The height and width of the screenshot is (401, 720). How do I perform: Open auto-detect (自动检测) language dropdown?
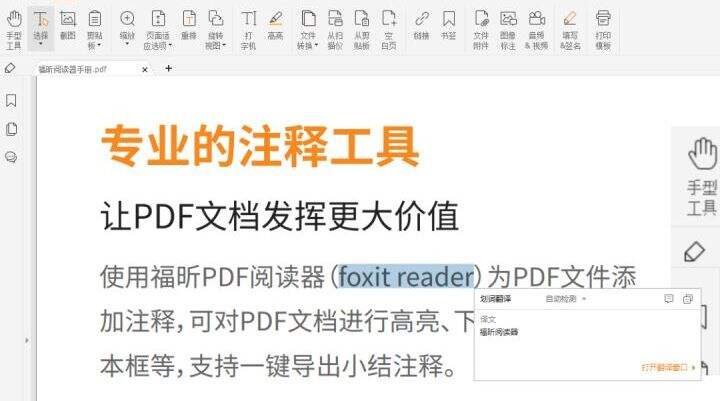[566, 299]
